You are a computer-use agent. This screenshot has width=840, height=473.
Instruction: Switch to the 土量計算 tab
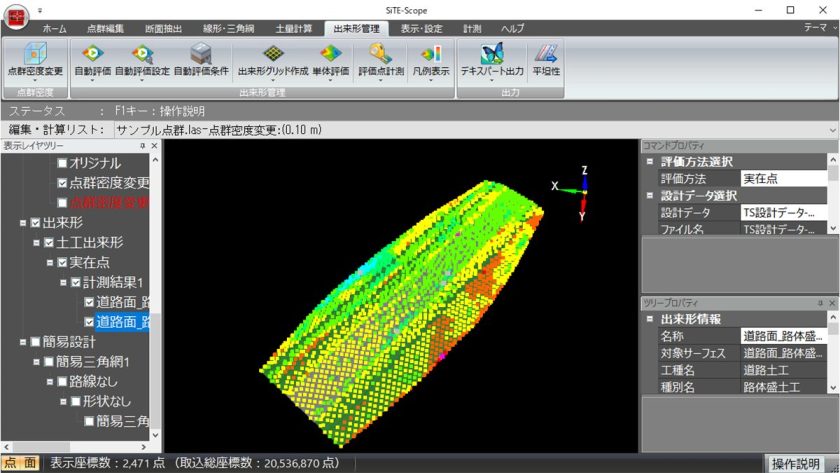point(293,29)
